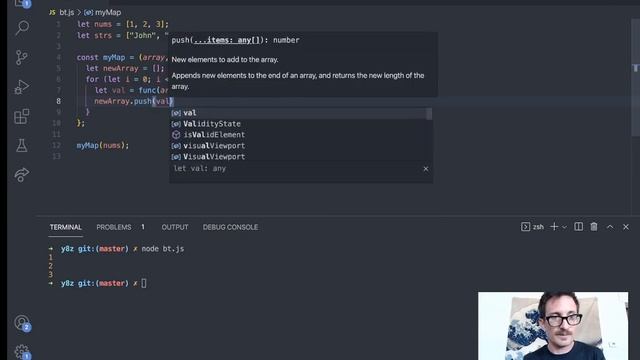Screen dimensions: 640x360
Task: Open the Manage gear settings
Action: [x=22, y=352]
